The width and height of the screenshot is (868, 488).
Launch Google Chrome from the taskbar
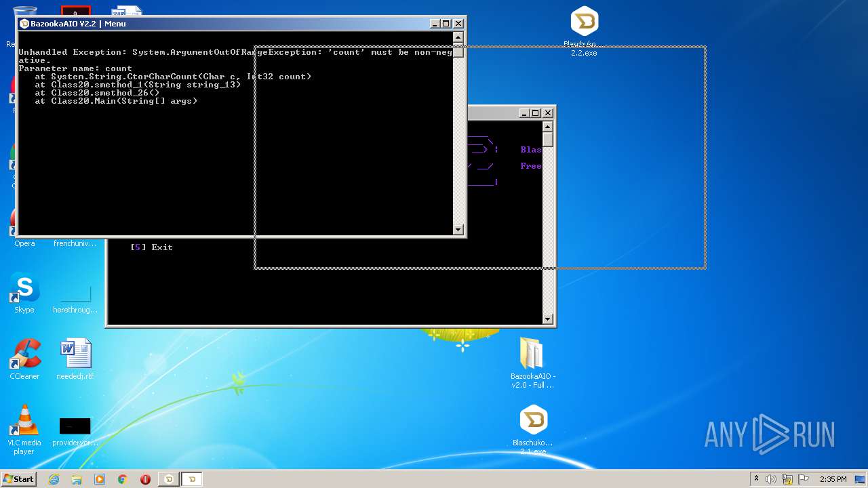(x=123, y=479)
